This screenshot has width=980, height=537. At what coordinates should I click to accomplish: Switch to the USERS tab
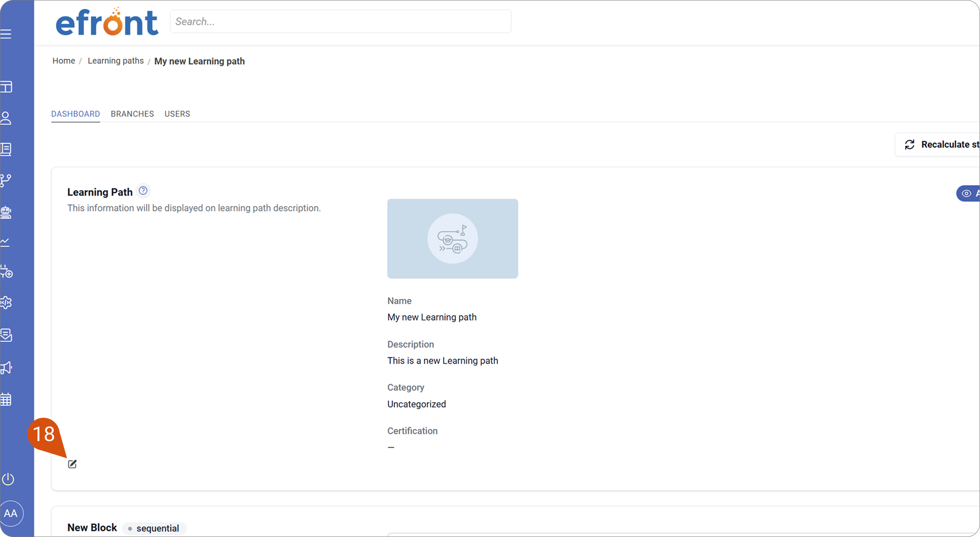[177, 114]
